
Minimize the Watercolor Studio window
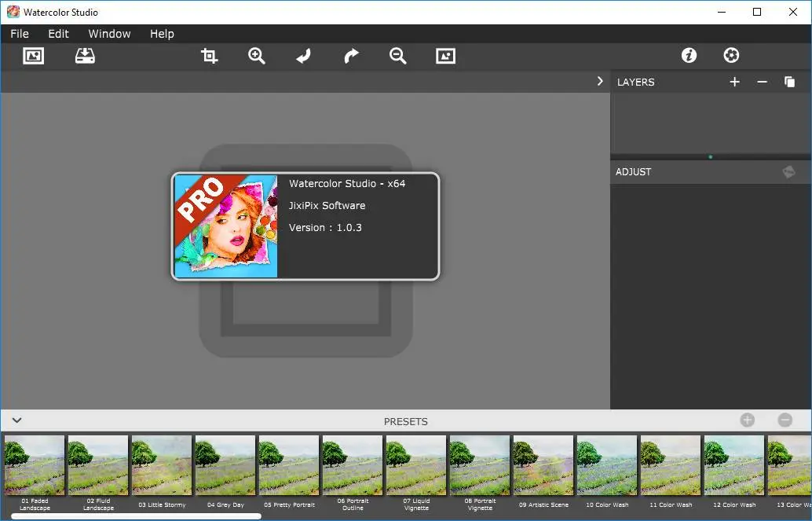pos(722,12)
